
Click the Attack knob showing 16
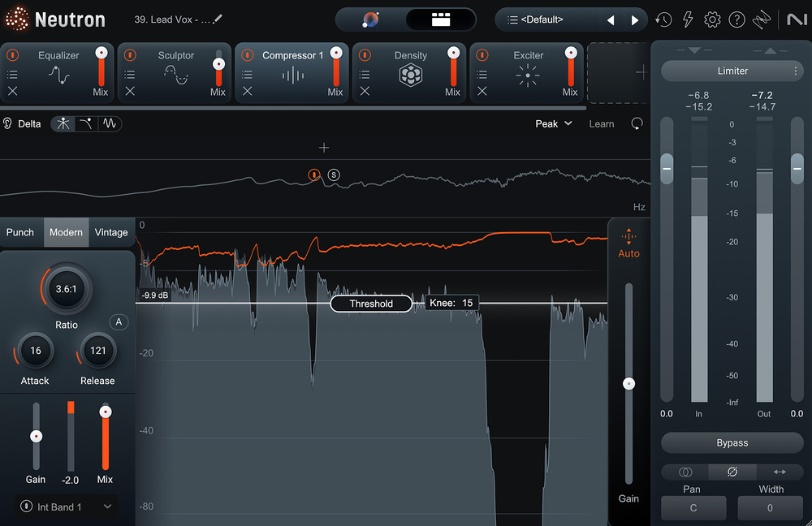35,351
